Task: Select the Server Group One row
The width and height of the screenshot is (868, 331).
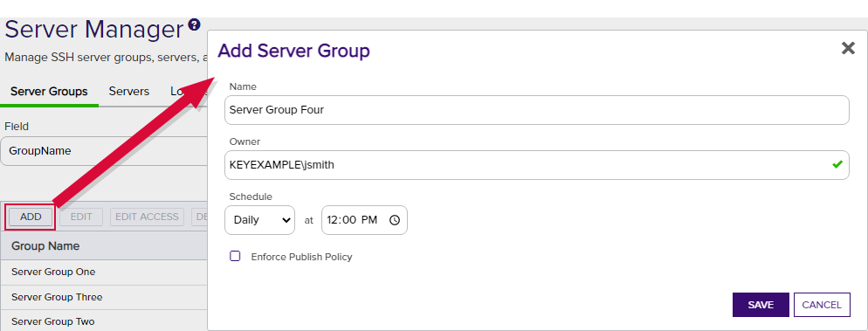Action: (104, 272)
